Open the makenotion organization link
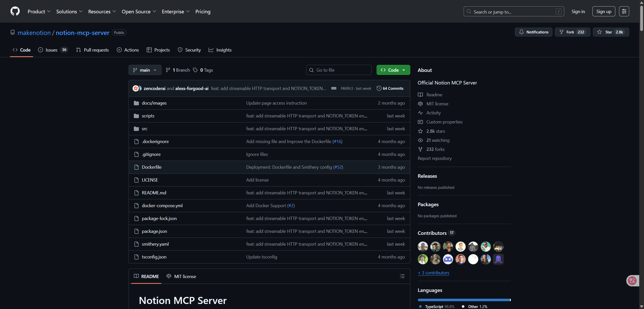The image size is (644, 309). coord(34,32)
